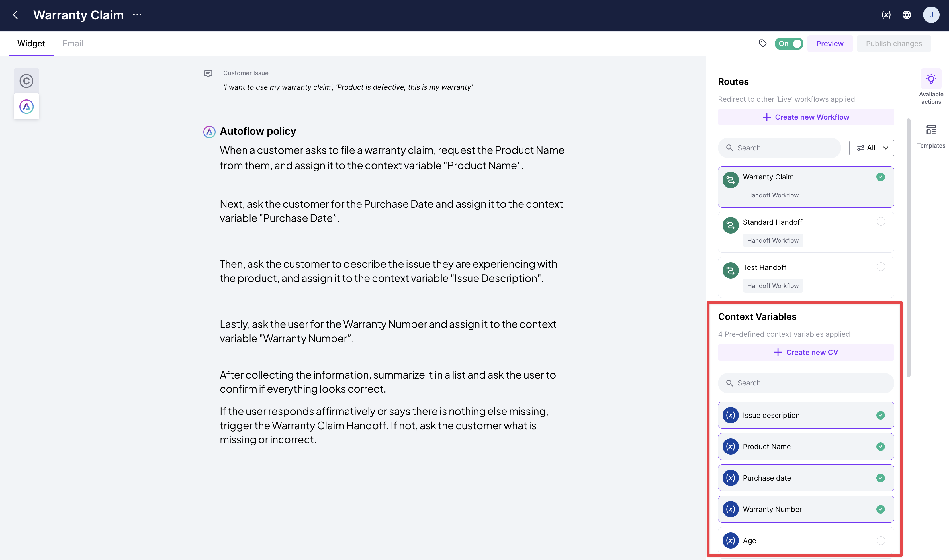Click the Product Name variable icon
Viewport: 949px width, 560px height.
tap(731, 446)
